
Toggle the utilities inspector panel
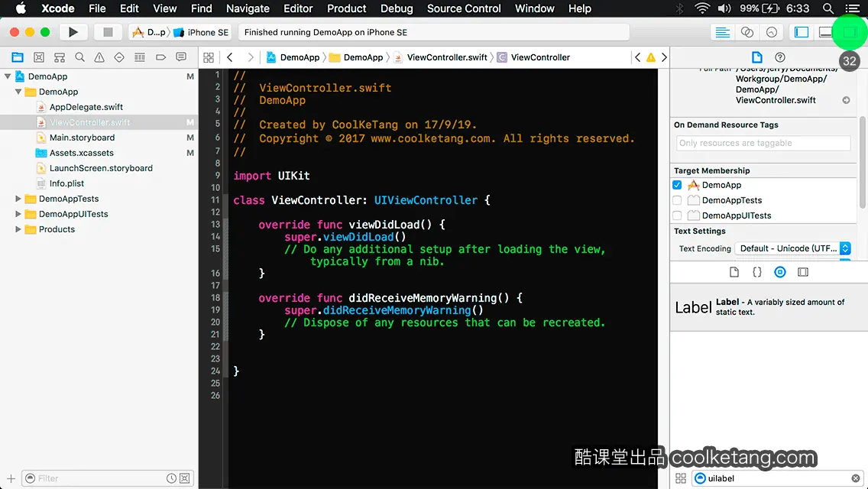pos(850,32)
